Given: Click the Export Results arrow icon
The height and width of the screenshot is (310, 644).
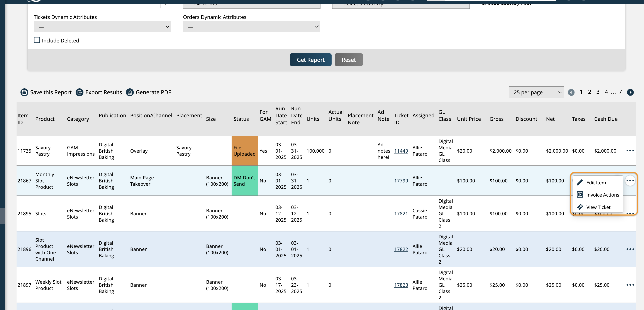Looking at the screenshot, I should pos(80,92).
